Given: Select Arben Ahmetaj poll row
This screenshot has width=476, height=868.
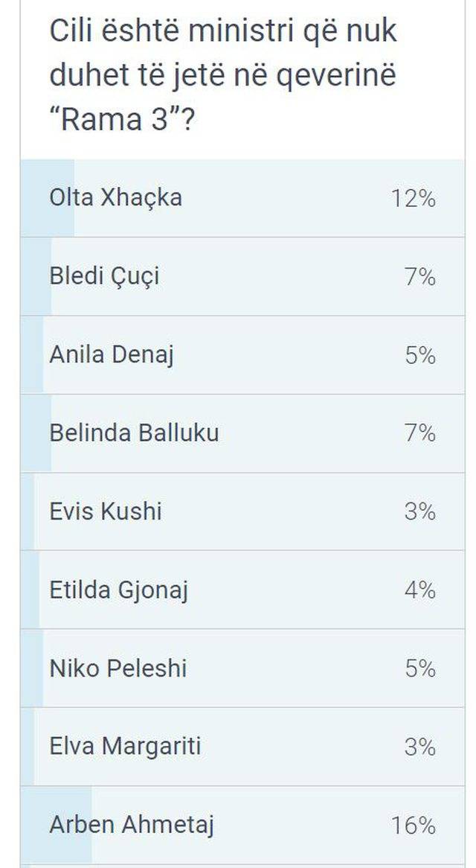Looking at the screenshot, I should (x=242, y=826).
